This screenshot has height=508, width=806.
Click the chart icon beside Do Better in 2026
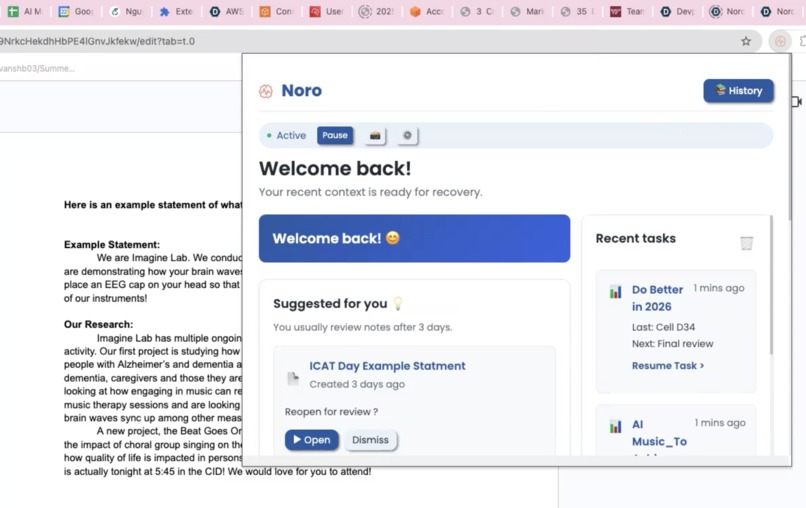615,292
